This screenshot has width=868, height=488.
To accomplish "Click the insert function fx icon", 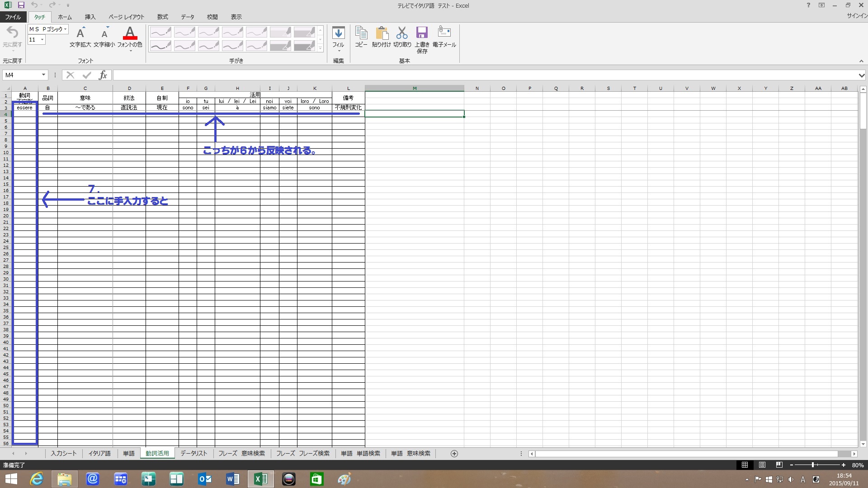I will click(103, 75).
